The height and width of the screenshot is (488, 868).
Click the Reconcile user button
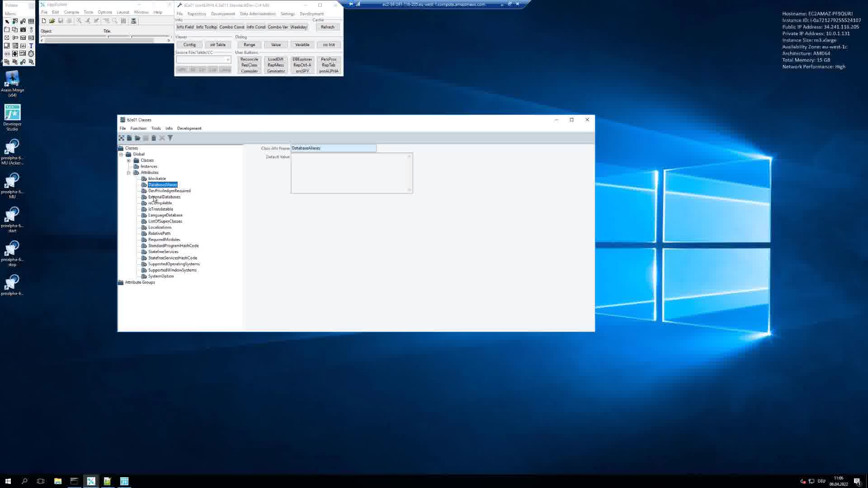(x=250, y=59)
